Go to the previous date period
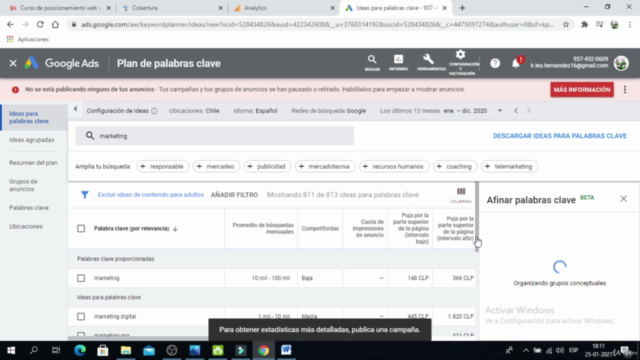This screenshot has width=640, height=360. tap(516, 111)
